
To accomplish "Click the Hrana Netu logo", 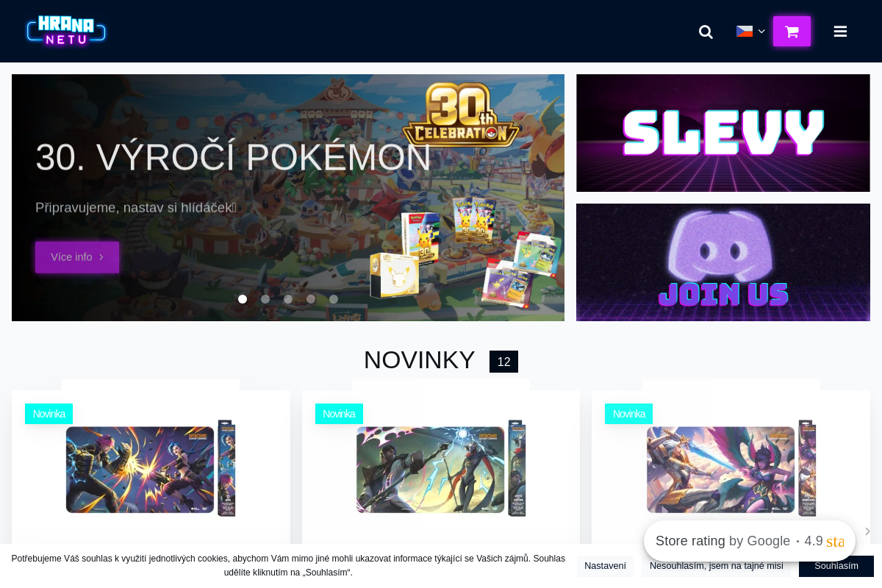I will click(x=66, y=31).
